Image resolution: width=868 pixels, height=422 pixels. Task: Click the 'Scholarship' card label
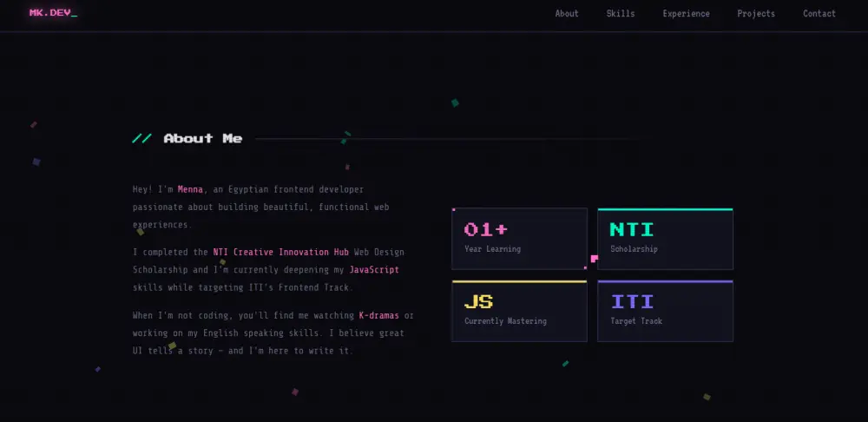[x=634, y=248]
